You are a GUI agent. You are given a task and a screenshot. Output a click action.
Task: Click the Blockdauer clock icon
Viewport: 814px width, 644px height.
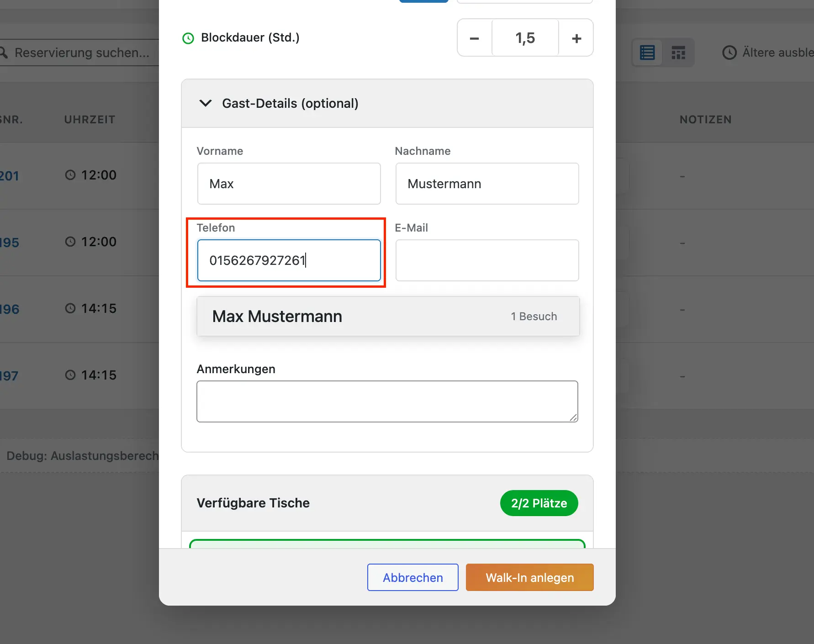coord(188,38)
